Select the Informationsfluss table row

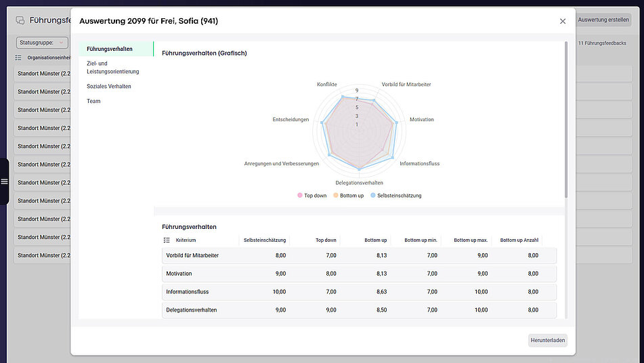pos(359,292)
